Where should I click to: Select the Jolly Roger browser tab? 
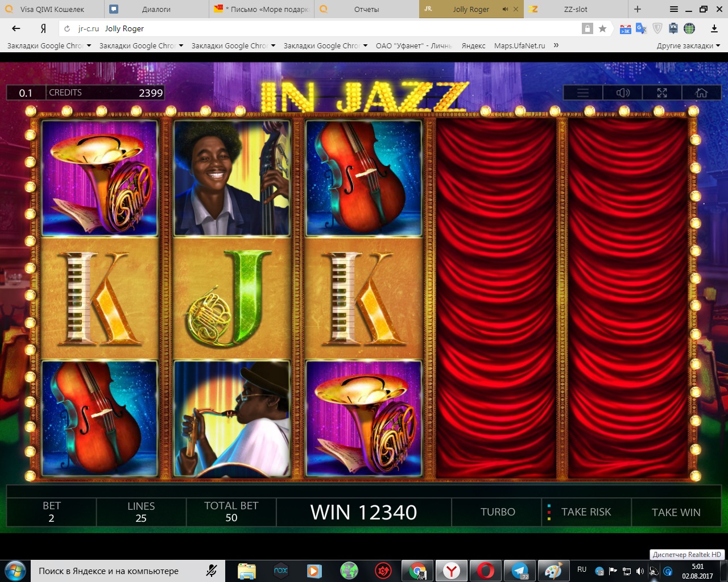tap(471, 9)
